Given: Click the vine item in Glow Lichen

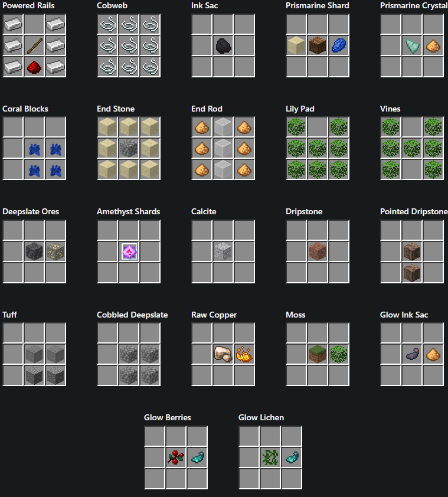Looking at the screenshot, I should 270,457.
